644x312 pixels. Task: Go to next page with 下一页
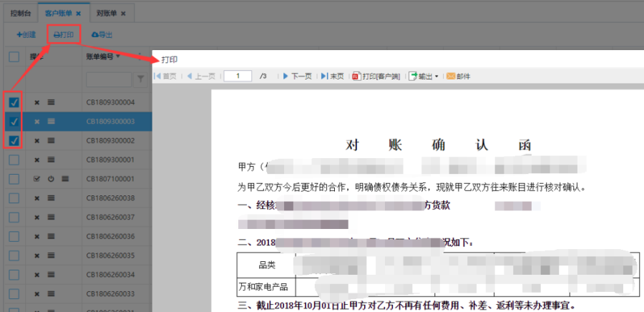tap(298, 76)
